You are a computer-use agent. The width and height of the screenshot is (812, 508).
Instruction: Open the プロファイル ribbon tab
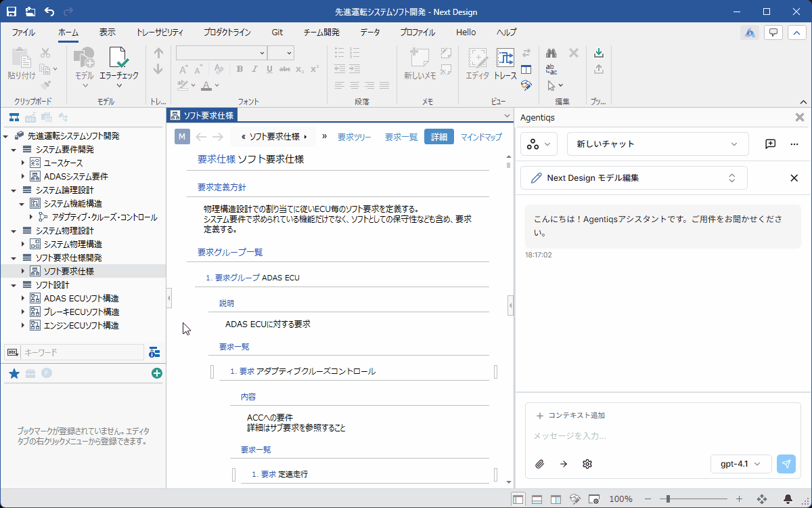click(418, 33)
